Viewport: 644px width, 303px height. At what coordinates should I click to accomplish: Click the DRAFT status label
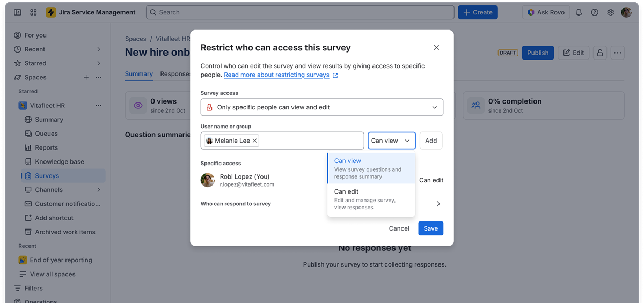(x=508, y=53)
